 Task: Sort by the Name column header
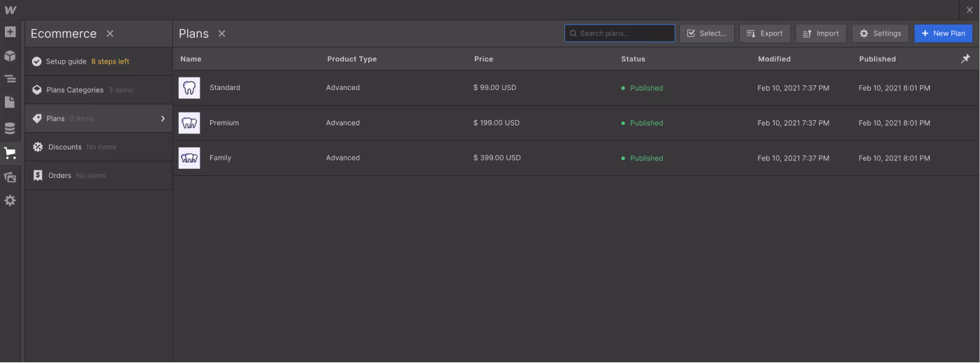pyautogui.click(x=191, y=59)
